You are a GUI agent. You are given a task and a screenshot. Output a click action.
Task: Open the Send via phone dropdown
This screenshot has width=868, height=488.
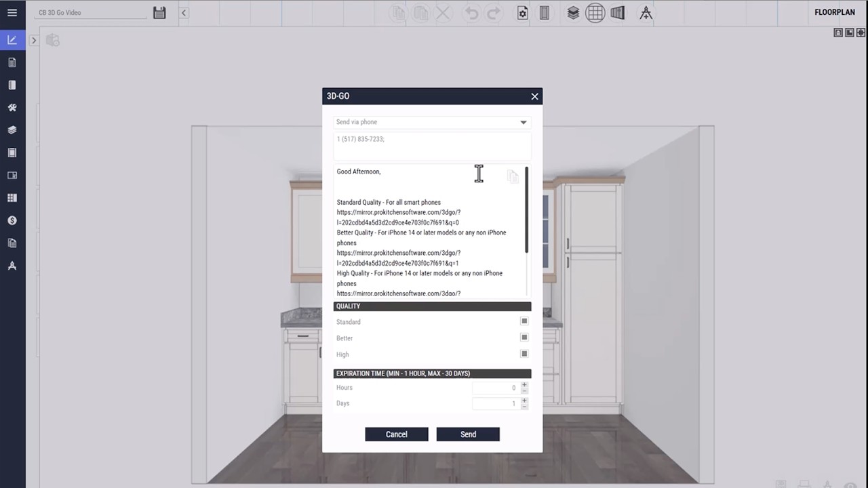coord(432,122)
